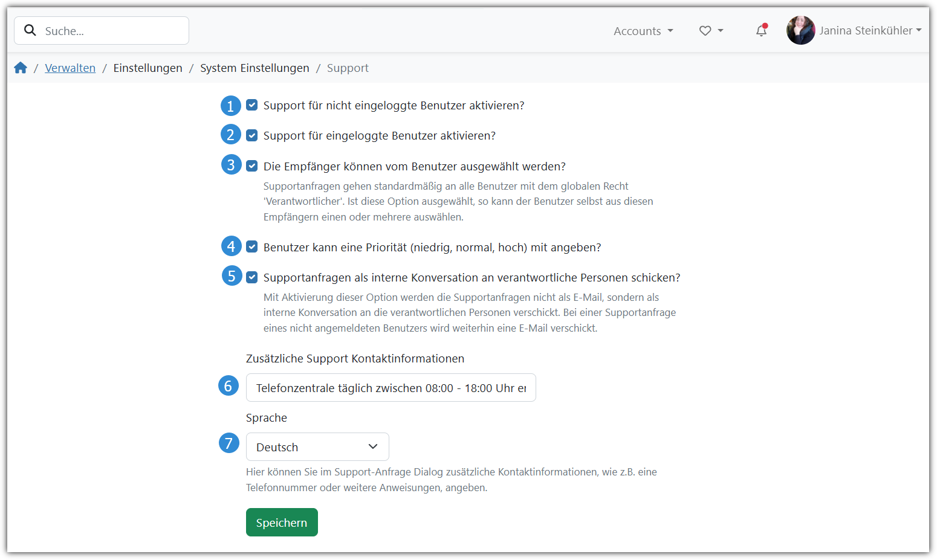Go to Verwalten breadcrumb link
The image size is (937, 560).
pyautogui.click(x=70, y=68)
